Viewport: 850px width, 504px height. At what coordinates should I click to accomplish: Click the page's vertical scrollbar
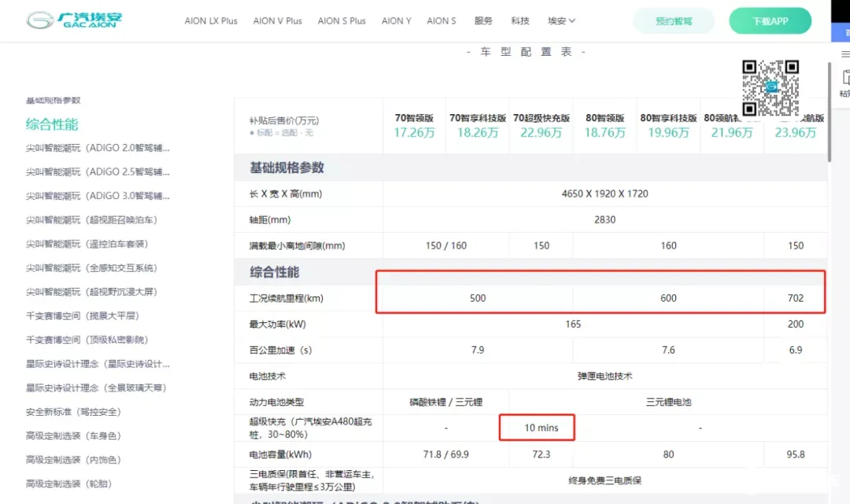[829, 112]
